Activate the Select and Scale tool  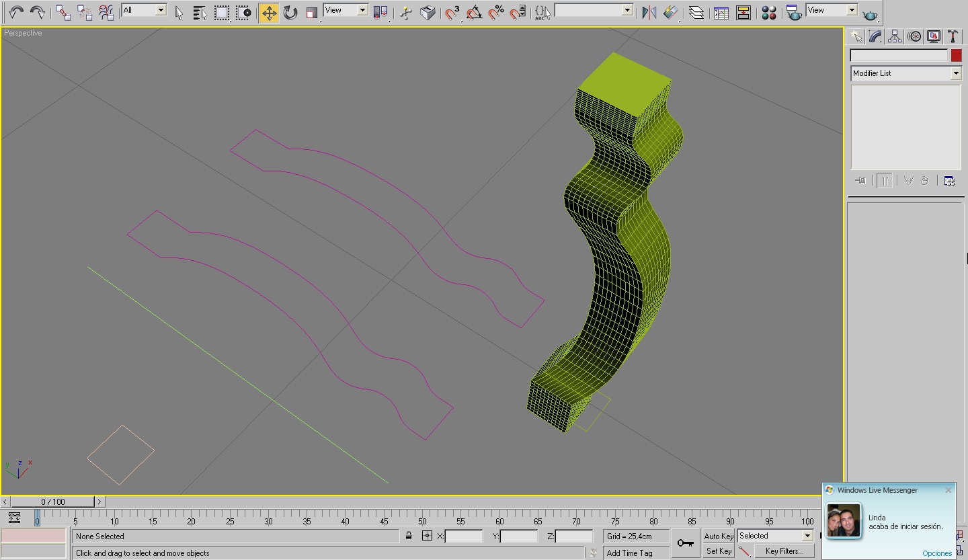click(x=311, y=12)
